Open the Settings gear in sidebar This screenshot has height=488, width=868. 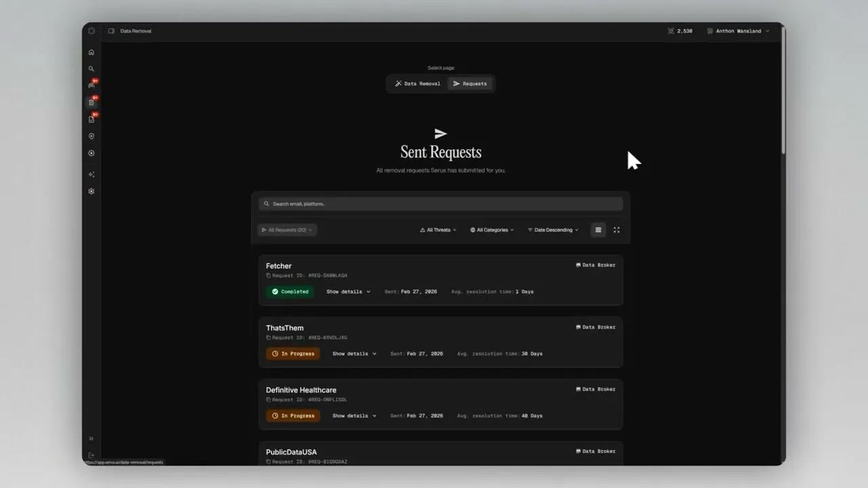click(92, 191)
